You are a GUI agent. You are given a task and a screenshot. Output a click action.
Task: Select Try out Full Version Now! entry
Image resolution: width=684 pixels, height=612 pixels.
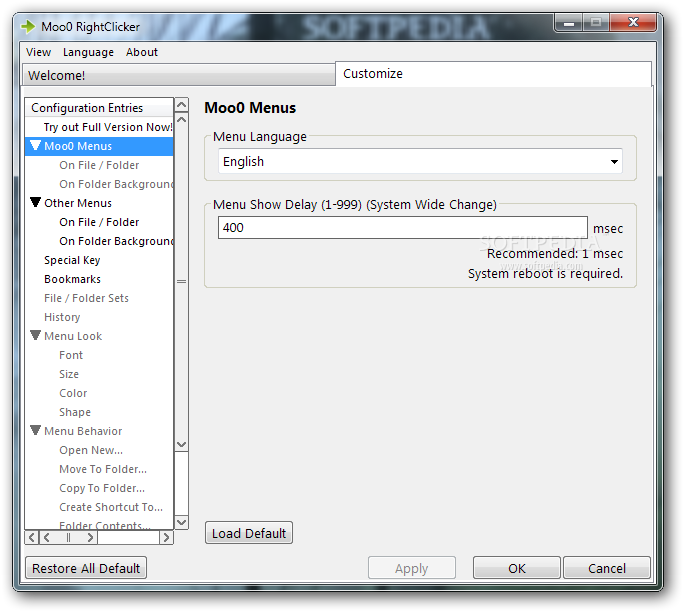[108, 127]
